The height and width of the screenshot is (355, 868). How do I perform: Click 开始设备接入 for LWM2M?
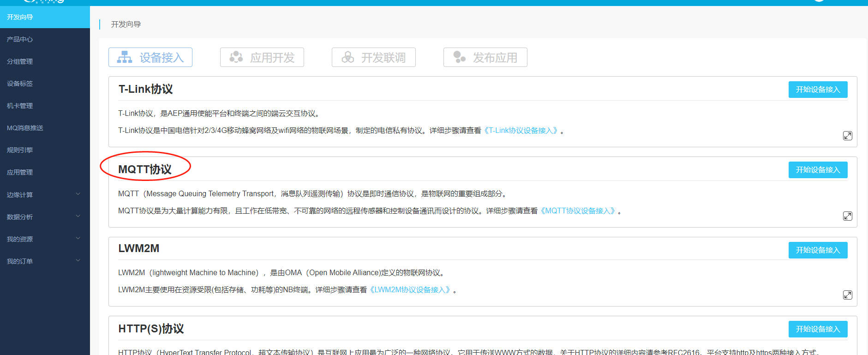pyautogui.click(x=818, y=250)
